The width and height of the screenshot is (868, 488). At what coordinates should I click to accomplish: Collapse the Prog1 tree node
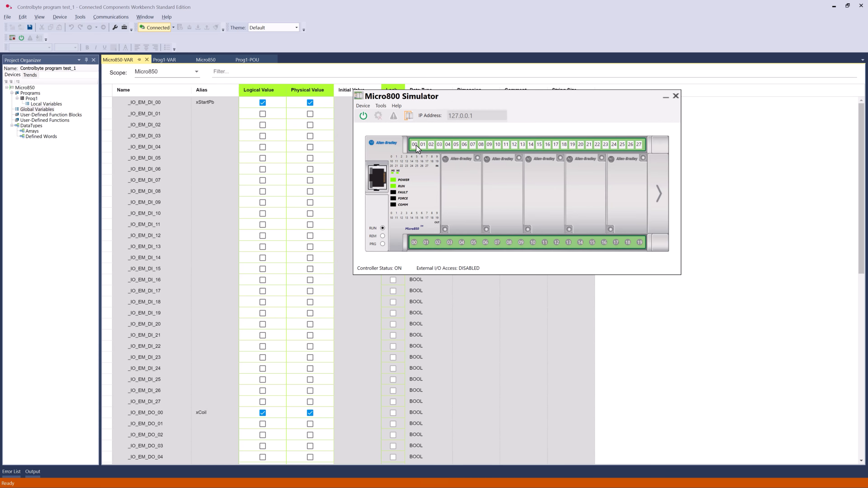(17, 98)
